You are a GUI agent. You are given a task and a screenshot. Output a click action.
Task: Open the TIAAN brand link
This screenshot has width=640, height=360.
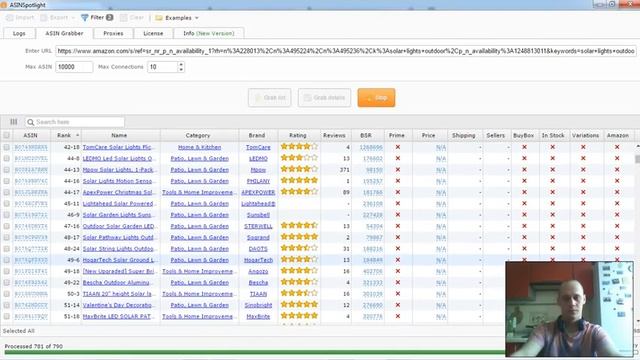258,293
